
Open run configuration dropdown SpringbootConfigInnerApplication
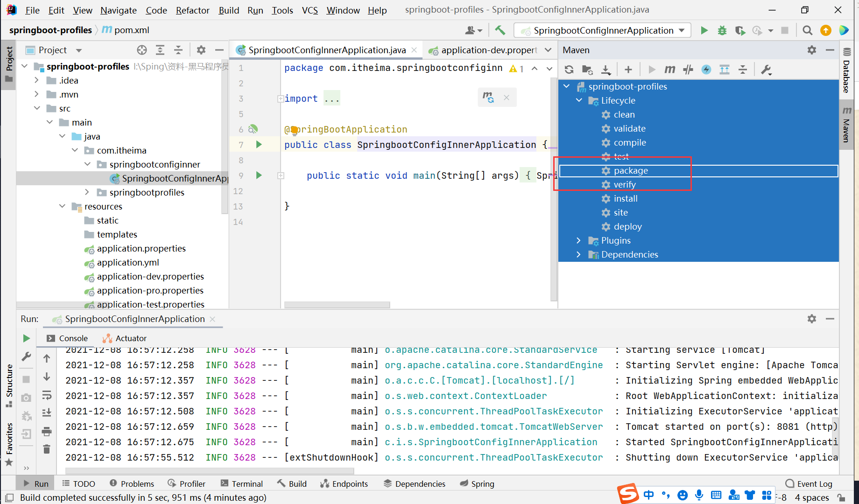(603, 30)
